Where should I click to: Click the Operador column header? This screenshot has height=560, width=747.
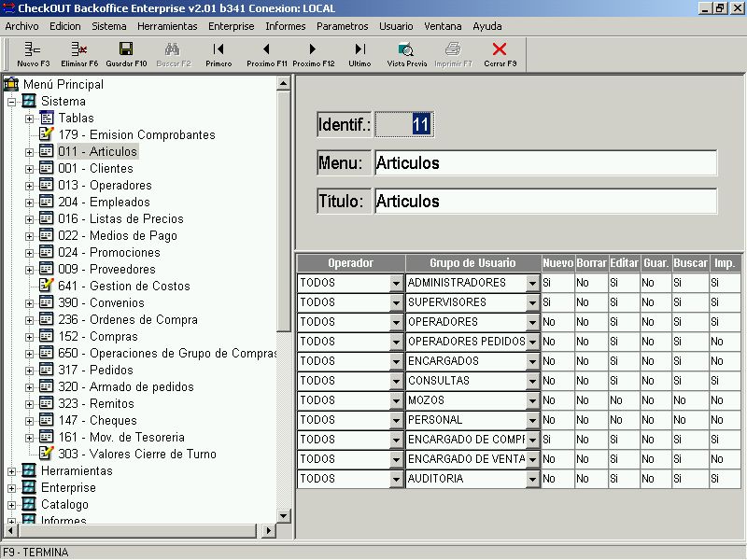[x=351, y=263]
